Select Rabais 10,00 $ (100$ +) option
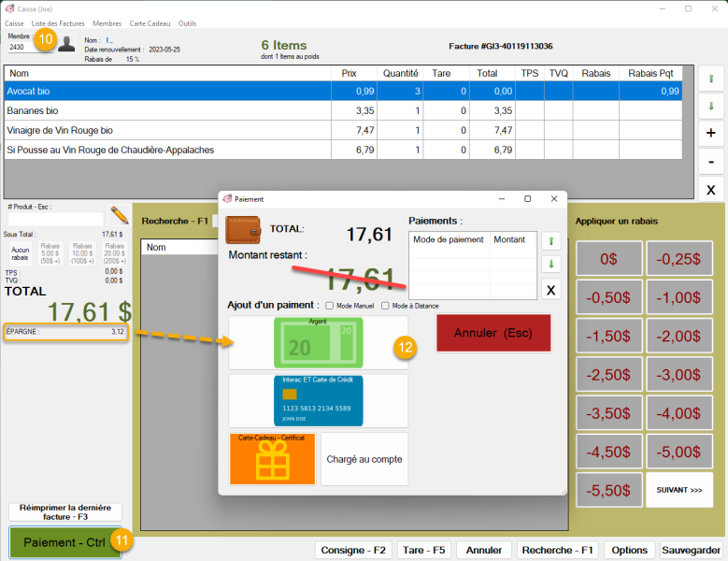The width and height of the screenshot is (728, 561). click(82, 253)
